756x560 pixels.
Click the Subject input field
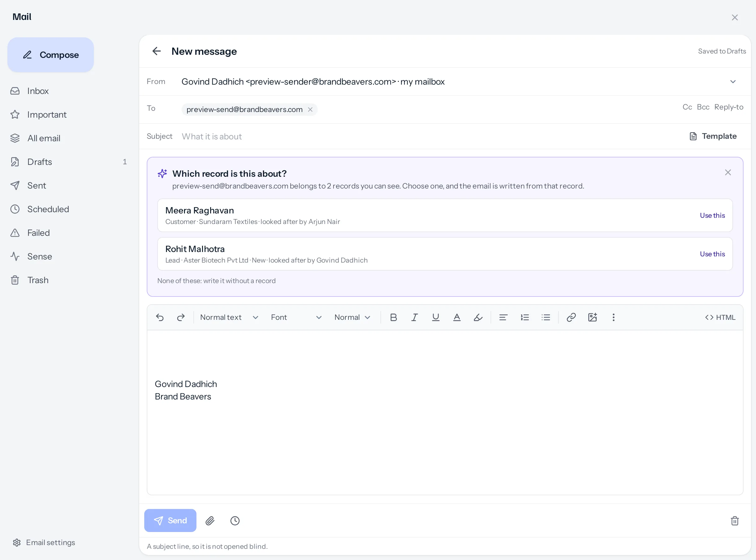(x=430, y=136)
